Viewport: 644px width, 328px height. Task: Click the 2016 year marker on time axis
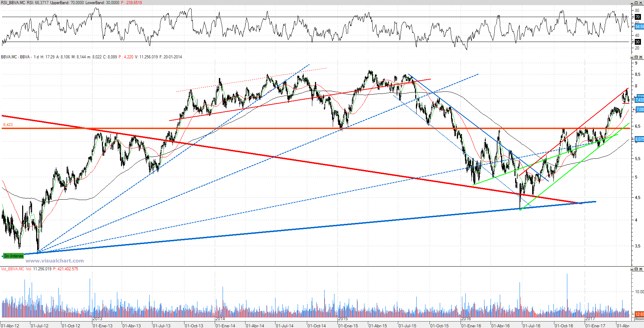466,319
